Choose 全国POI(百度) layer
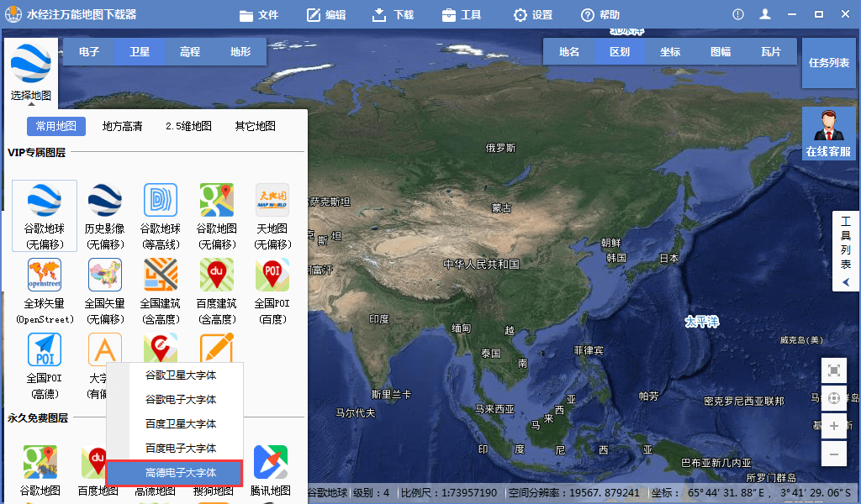The width and height of the screenshot is (861, 504). tap(272, 291)
